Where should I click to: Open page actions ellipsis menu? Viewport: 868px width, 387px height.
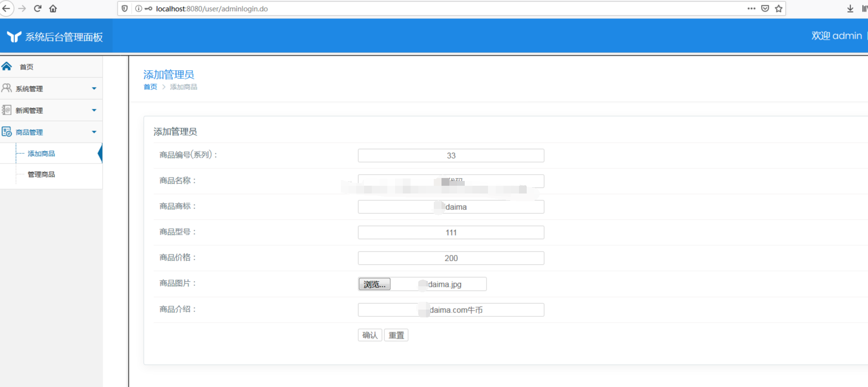coord(751,8)
